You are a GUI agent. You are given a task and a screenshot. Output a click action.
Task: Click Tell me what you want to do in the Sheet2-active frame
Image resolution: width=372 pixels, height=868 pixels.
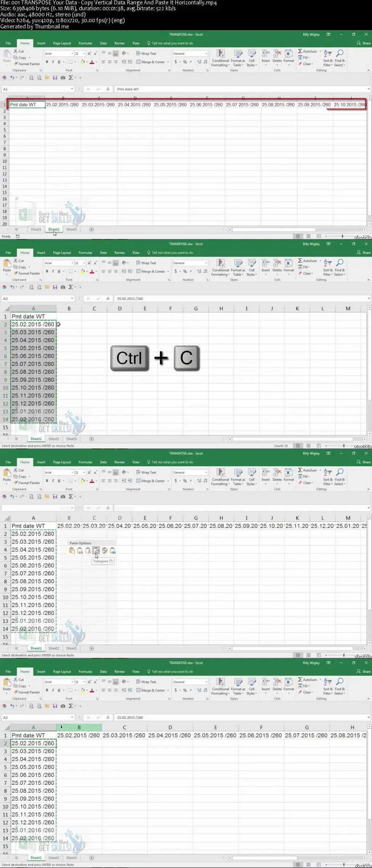170,43
